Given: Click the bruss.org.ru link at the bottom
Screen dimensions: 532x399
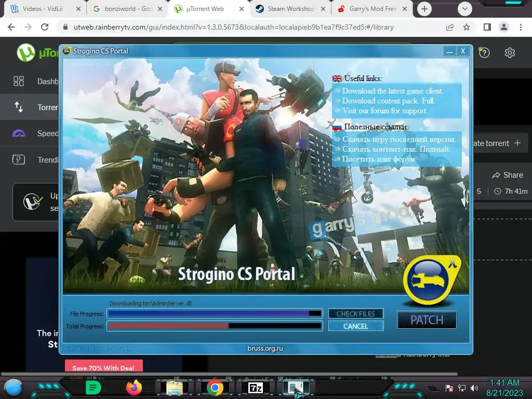Looking at the screenshot, I should [x=265, y=348].
